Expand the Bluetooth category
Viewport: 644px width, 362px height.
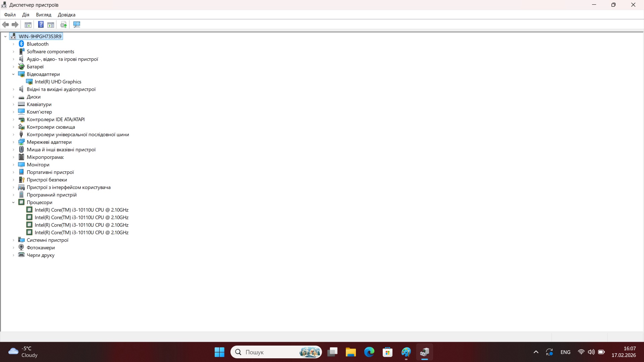point(13,44)
